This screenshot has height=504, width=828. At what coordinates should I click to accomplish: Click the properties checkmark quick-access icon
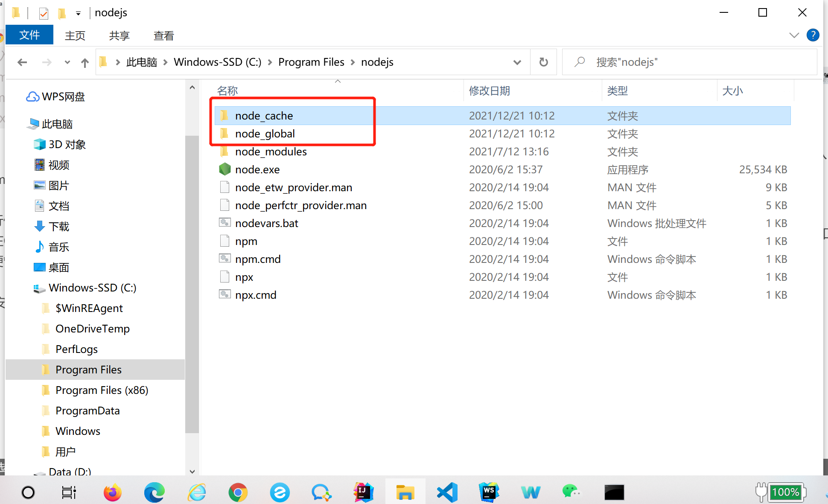(44, 13)
